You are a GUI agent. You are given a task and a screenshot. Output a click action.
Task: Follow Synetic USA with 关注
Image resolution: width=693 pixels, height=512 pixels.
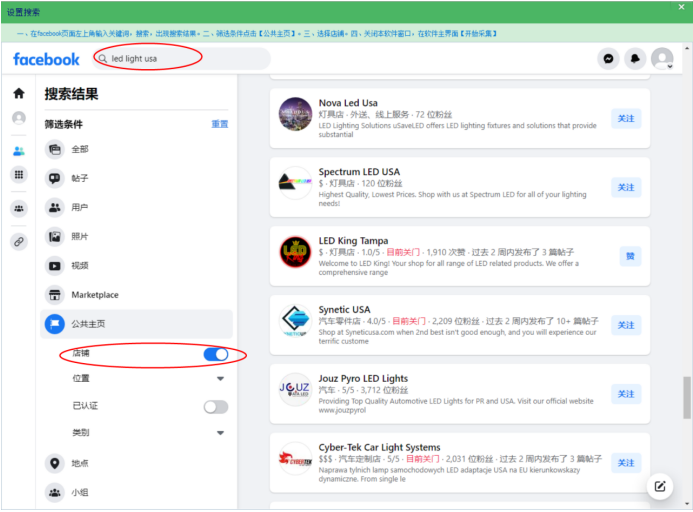tap(626, 325)
